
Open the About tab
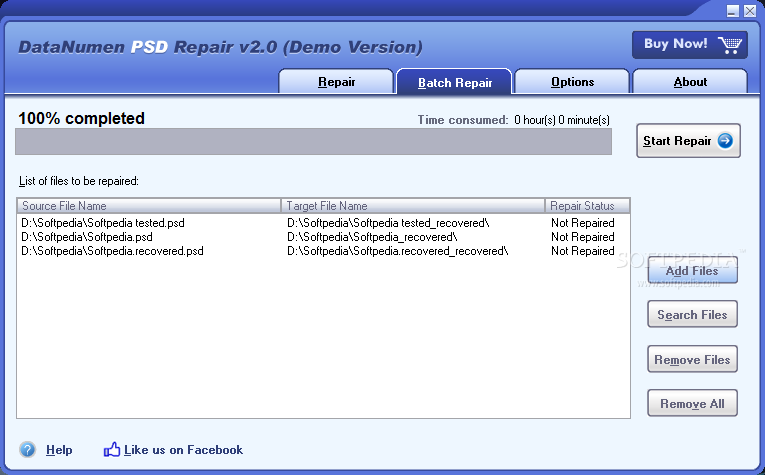tap(690, 81)
